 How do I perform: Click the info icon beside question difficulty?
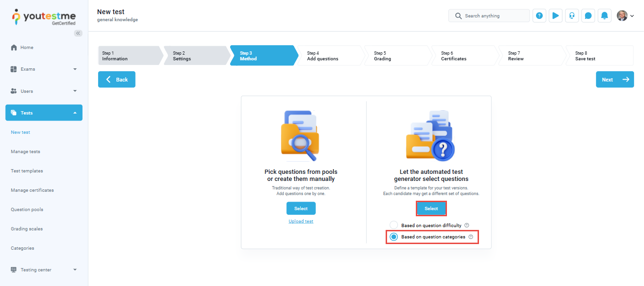467,225
